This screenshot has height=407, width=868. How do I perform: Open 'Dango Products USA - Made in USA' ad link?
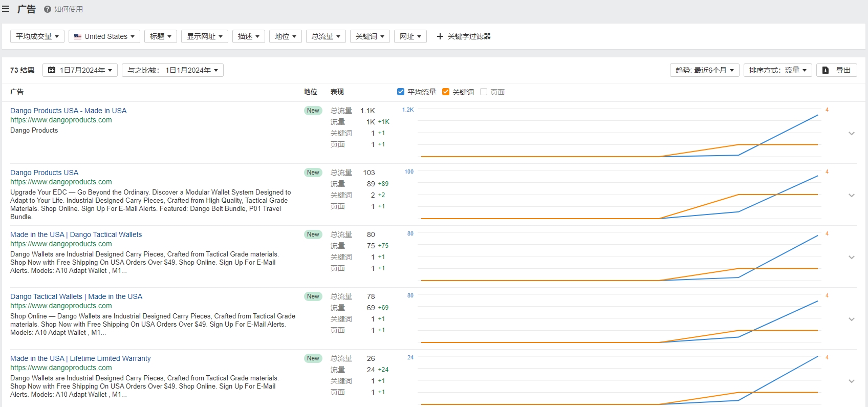click(68, 111)
